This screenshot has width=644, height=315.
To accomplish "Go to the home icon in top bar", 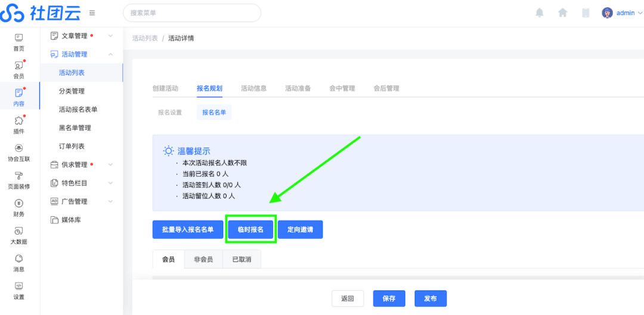I will (563, 13).
